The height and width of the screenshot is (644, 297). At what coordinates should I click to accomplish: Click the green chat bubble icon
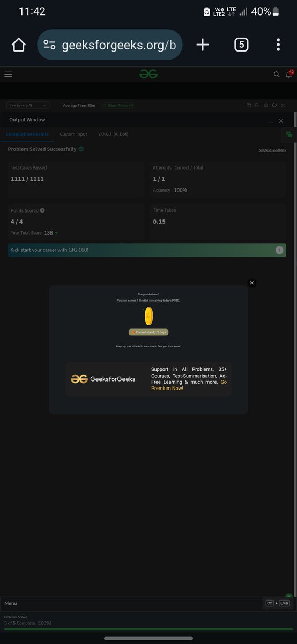(289, 135)
